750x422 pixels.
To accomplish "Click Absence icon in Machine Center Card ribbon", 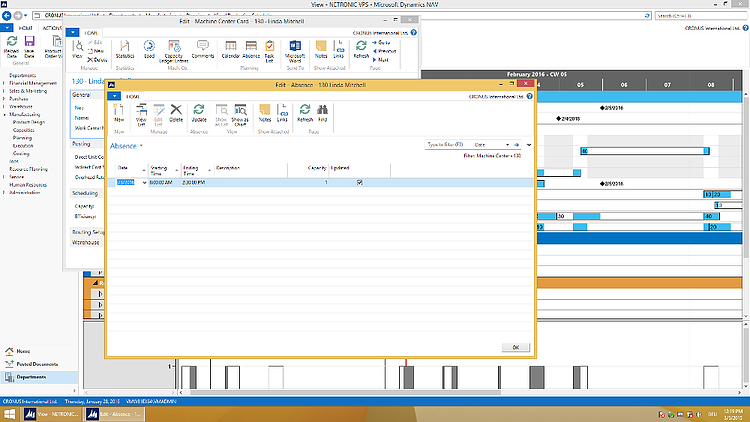I will coord(251,50).
